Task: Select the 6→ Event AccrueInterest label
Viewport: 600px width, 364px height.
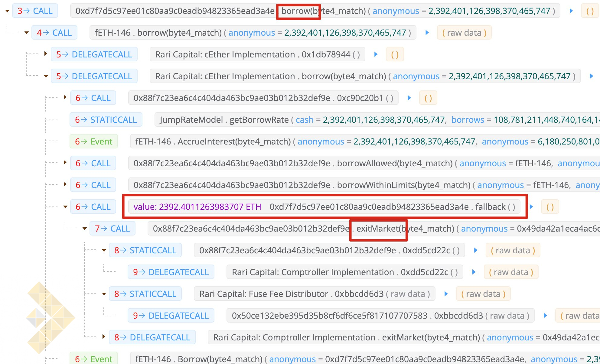Action: (94, 141)
